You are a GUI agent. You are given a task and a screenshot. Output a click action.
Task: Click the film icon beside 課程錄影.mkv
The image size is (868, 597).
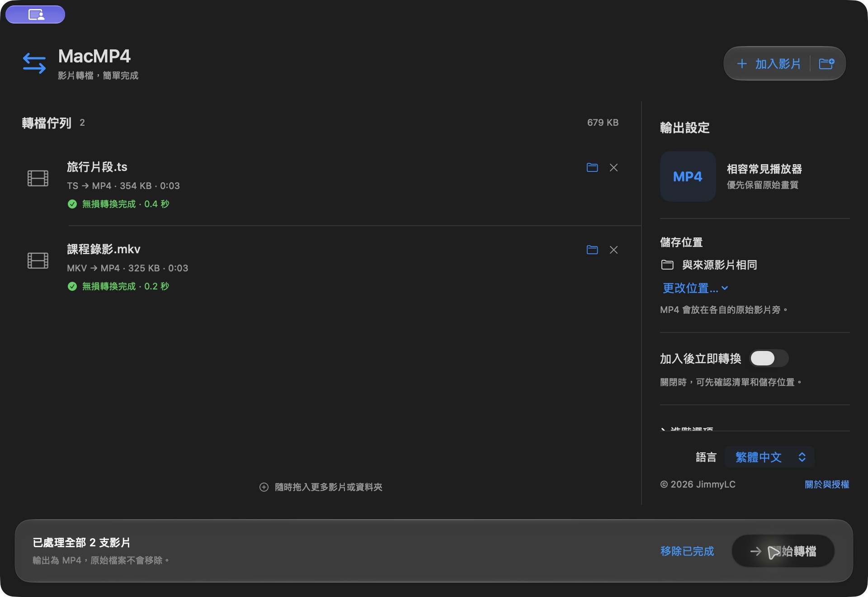[38, 261]
